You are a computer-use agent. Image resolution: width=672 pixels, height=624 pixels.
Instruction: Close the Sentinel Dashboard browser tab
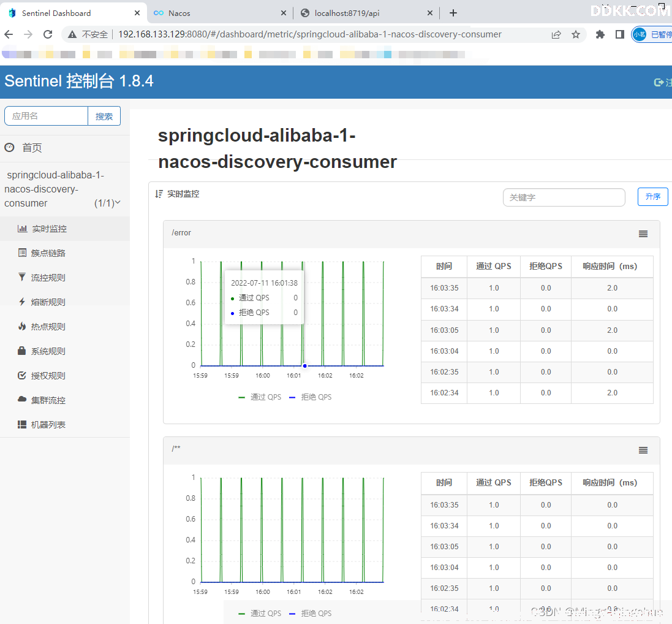pos(137,13)
